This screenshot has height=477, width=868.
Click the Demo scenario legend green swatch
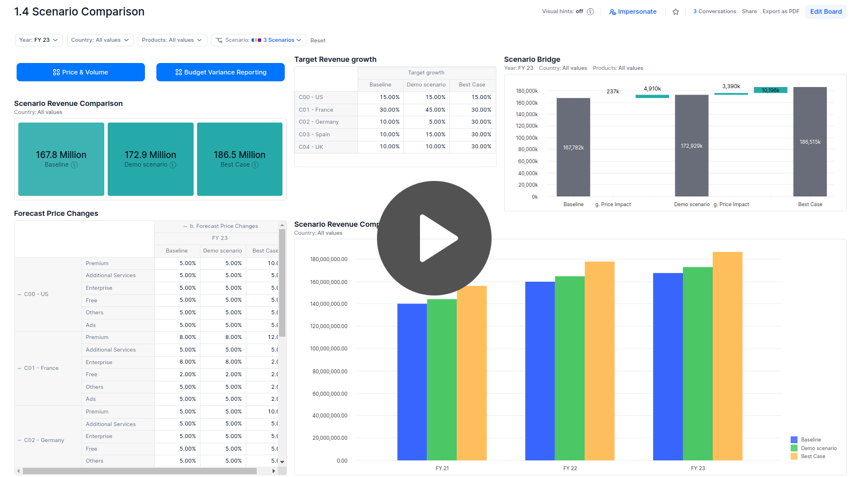click(x=794, y=448)
